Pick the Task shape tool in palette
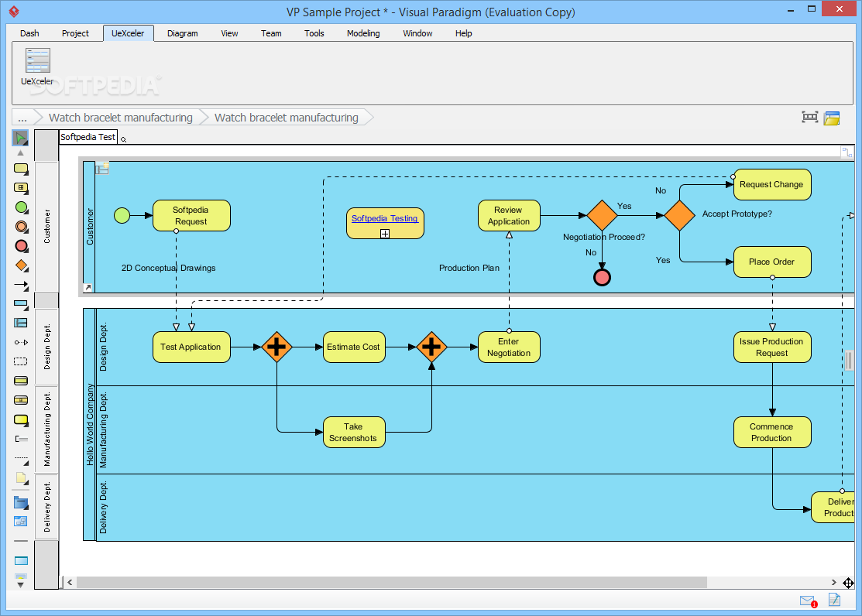Viewport: 862px width, 616px height. click(x=21, y=169)
